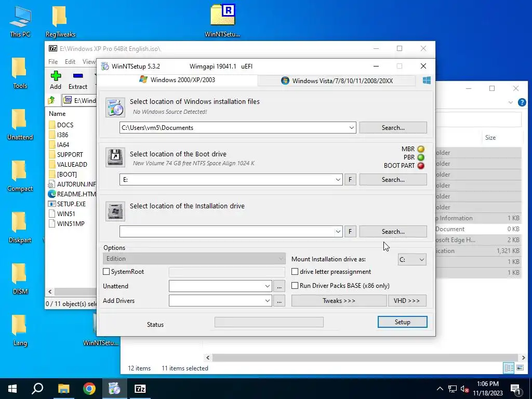Open the 7-Zip Edit menu
Image resolution: width=532 pixels, height=399 pixels.
tap(70, 61)
